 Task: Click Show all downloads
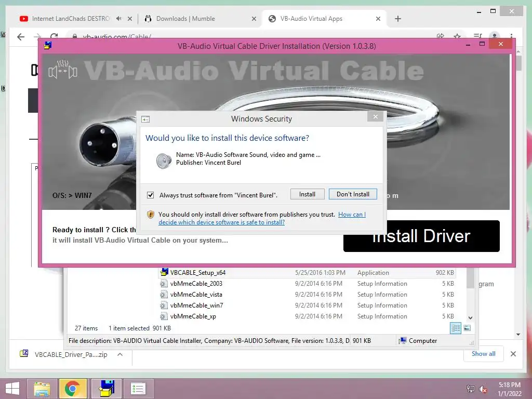(x=483, y=353)
